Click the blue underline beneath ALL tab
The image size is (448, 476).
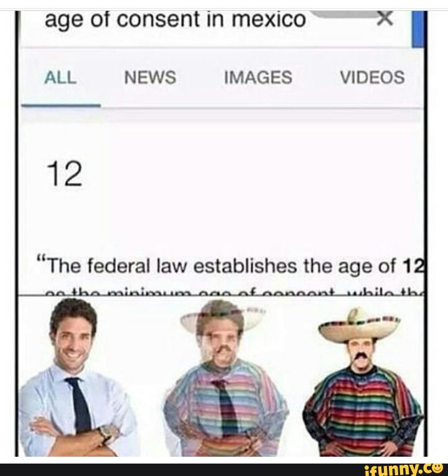click(x=61, y=105)
